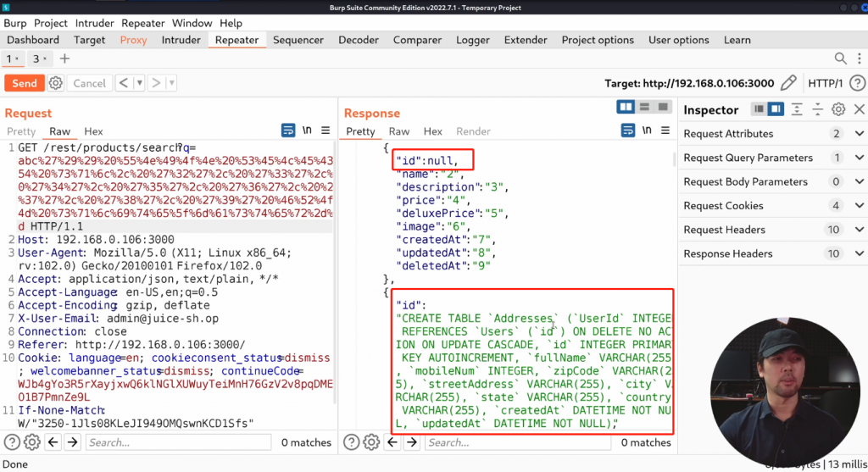Open the Extender tab
The width and height of the screenshot is (868, 472).
click(x=526, y=40)
